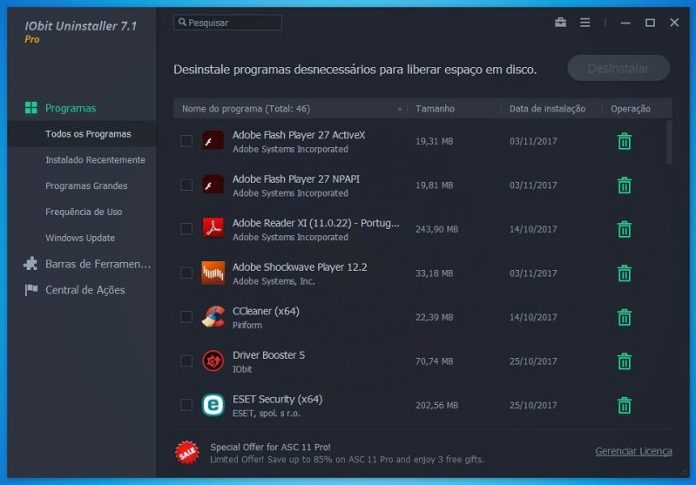
Task: Click the red SALE badge icon
Action: pos(187,453)
